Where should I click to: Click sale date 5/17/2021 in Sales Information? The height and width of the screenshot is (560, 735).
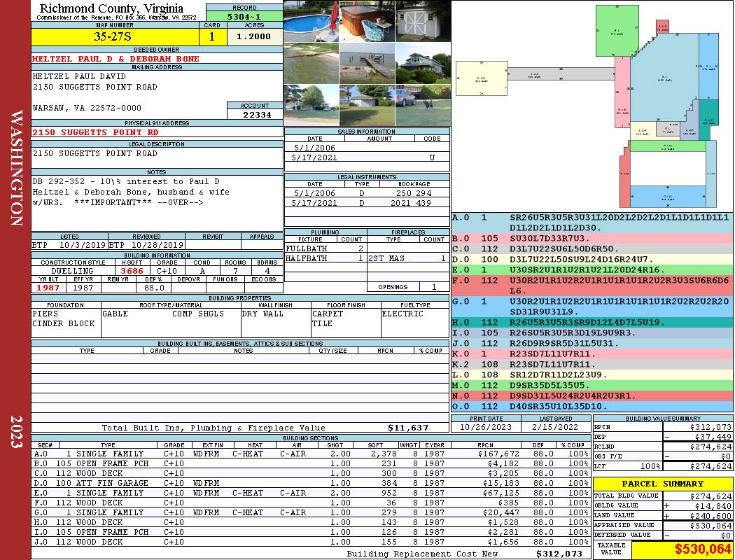point(314,157)
